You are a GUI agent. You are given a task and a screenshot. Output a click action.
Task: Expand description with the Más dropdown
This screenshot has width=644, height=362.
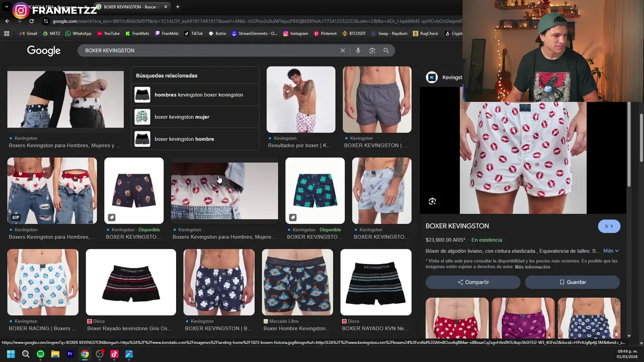pyautogui.click(x=611, y=251)
